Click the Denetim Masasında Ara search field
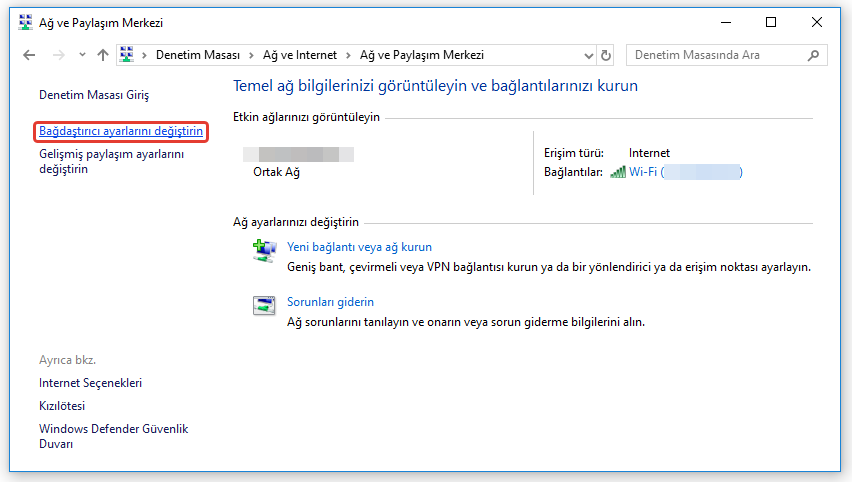This screenshot has width=852, height=482. tap(715, 56)
